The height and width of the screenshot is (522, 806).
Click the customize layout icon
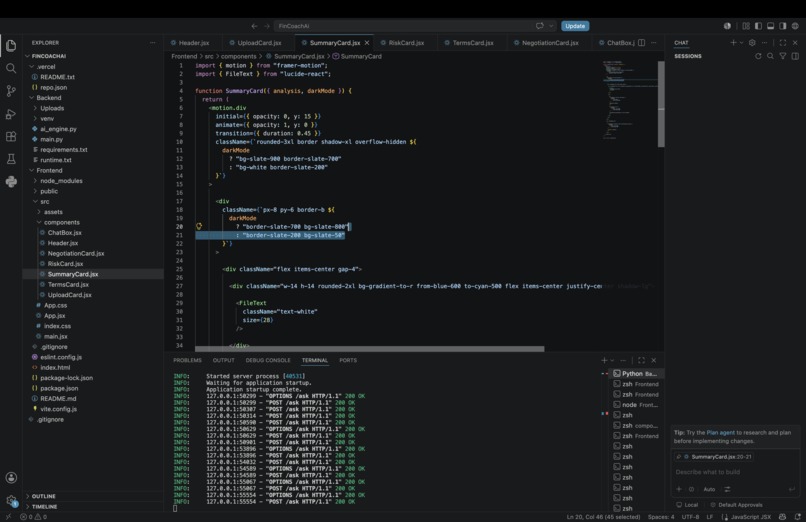point(746,26)
